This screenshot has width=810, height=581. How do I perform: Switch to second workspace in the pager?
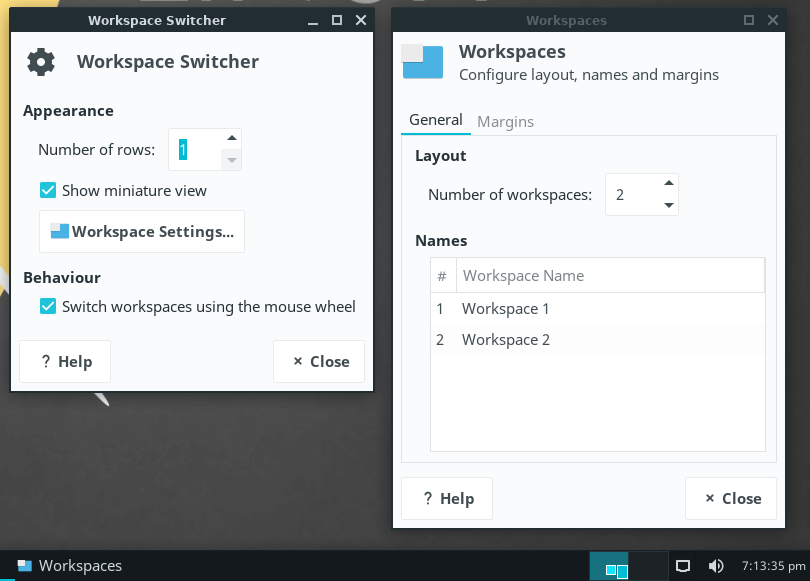(x=647, y=566)
